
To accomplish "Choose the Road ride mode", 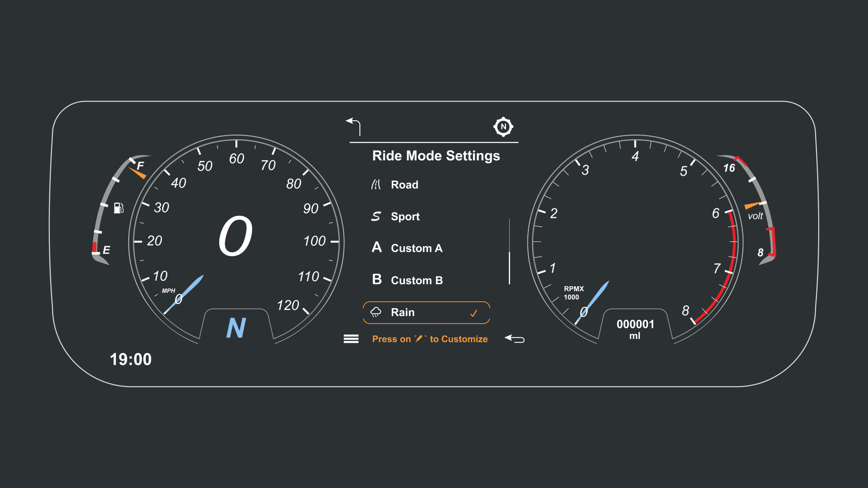I will (x=404, y=185).
